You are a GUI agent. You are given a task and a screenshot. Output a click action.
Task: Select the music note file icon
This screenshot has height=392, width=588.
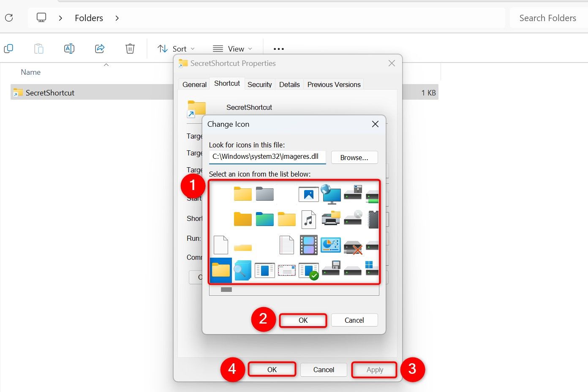[x=309, y=220]
